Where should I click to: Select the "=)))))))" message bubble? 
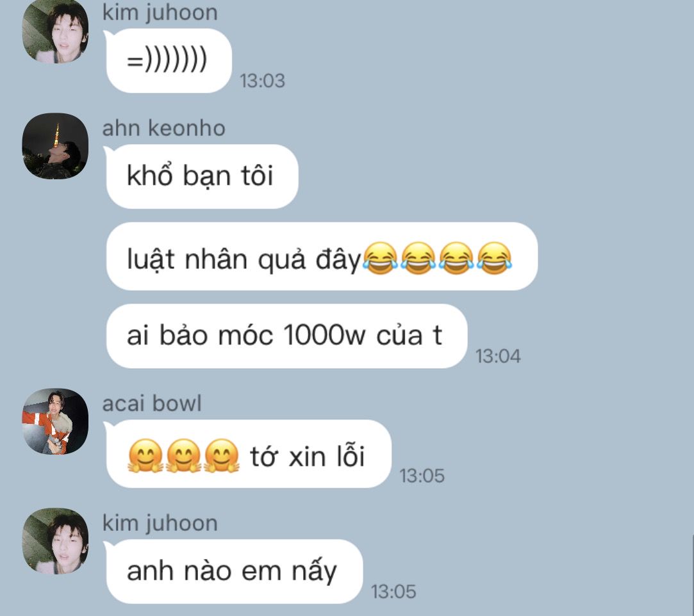point(169,61)
